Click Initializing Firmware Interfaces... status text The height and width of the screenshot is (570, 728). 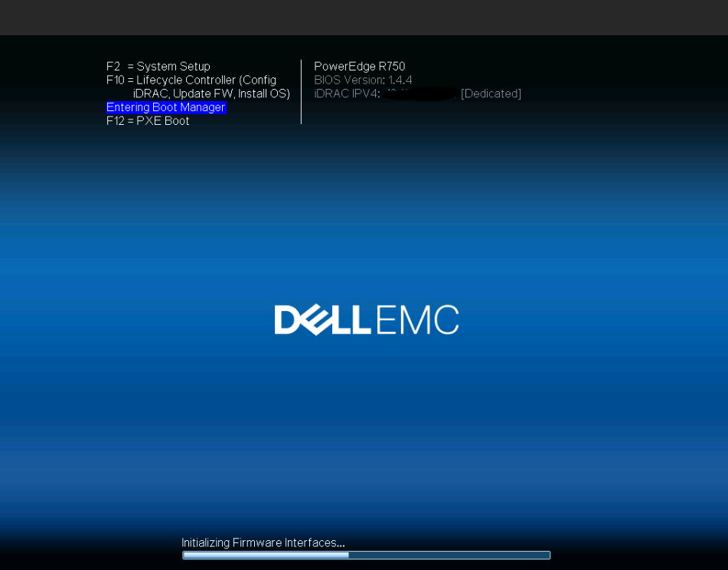(x=263, y=542)
